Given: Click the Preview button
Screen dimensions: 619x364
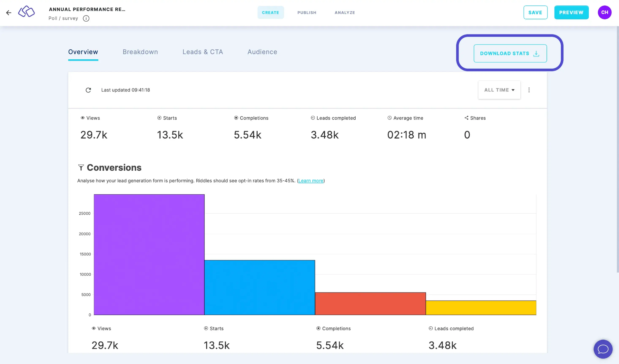Looking at the screenshot, I should (x=571, y=13).
